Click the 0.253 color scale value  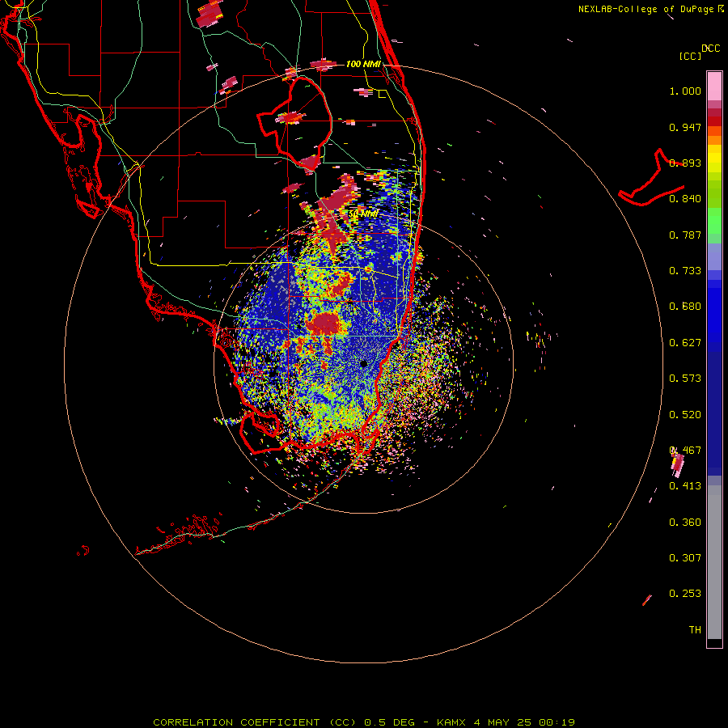coord(685,594)
